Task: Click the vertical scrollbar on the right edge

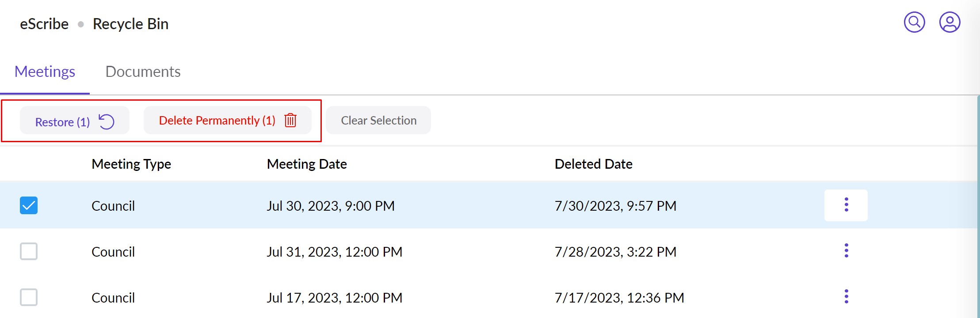Action: (978, 207)
